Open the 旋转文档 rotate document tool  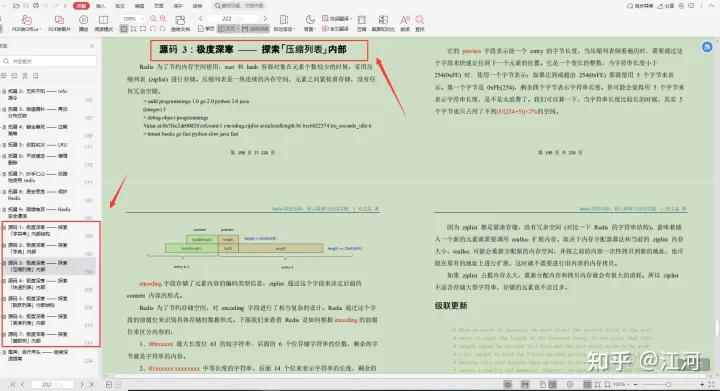(x=180, y=23)
